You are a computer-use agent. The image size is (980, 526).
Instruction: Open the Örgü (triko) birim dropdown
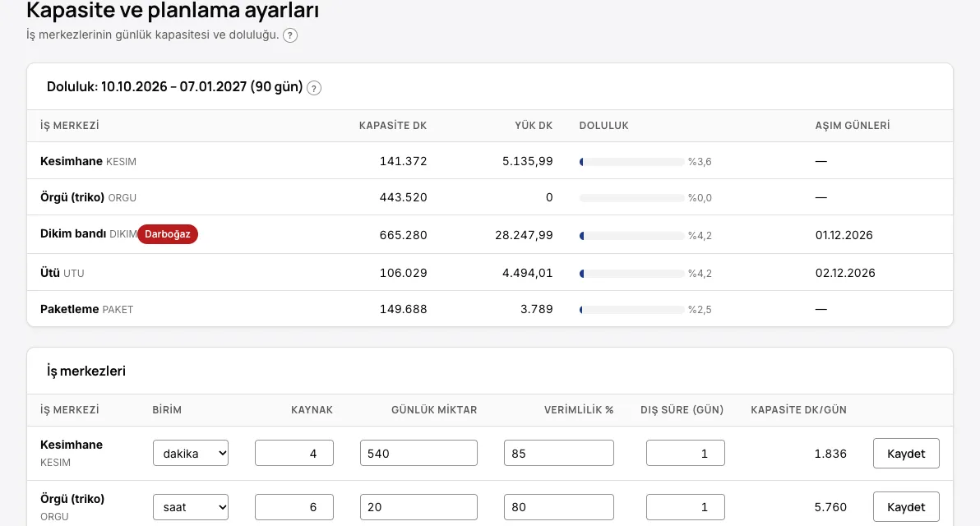[x=191, y=507]
